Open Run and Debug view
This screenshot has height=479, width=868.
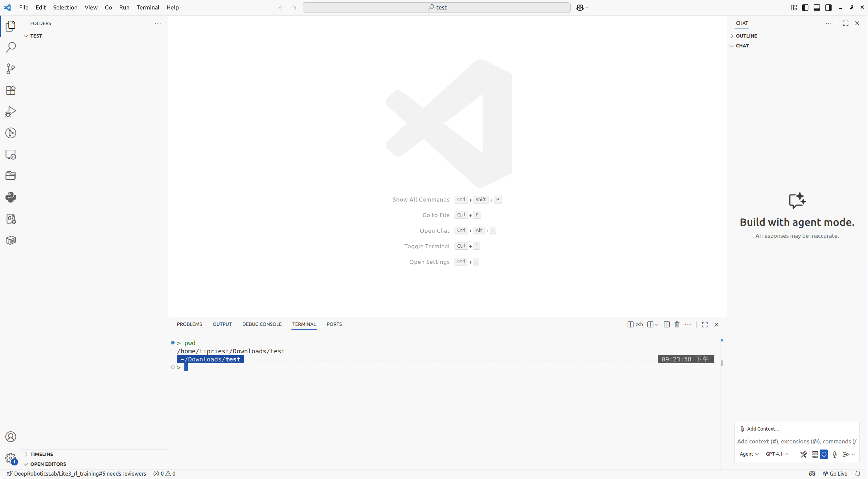click(x=11, y=111)
